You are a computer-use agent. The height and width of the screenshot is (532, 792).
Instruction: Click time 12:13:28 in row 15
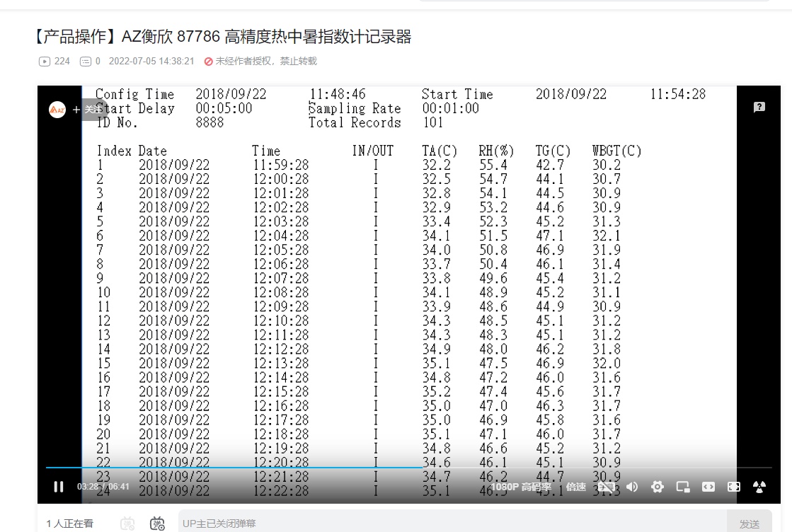(x=281, y=363)
